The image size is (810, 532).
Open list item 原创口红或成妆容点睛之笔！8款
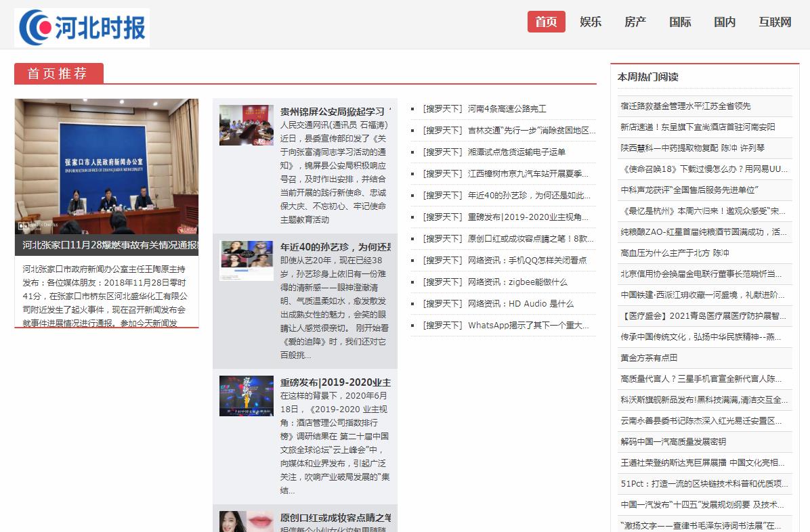(530, 239)
